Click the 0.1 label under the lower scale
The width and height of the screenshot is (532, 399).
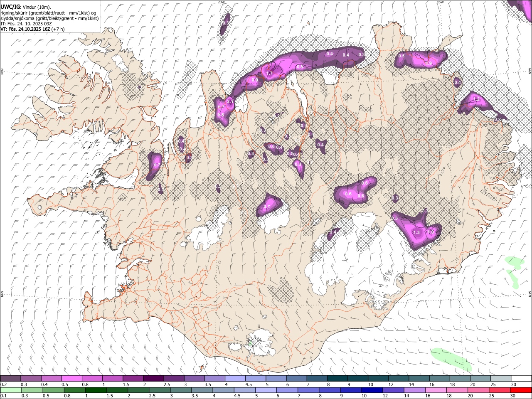click(3, 396)
